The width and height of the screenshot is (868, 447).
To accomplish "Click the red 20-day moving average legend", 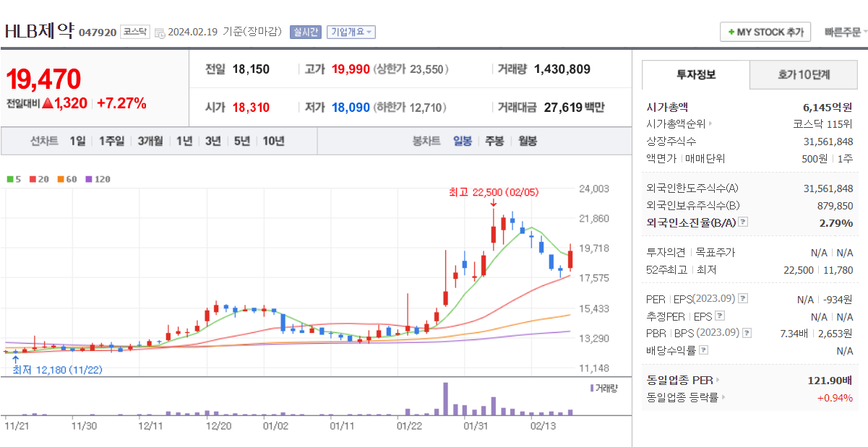I will coord(39,179).
